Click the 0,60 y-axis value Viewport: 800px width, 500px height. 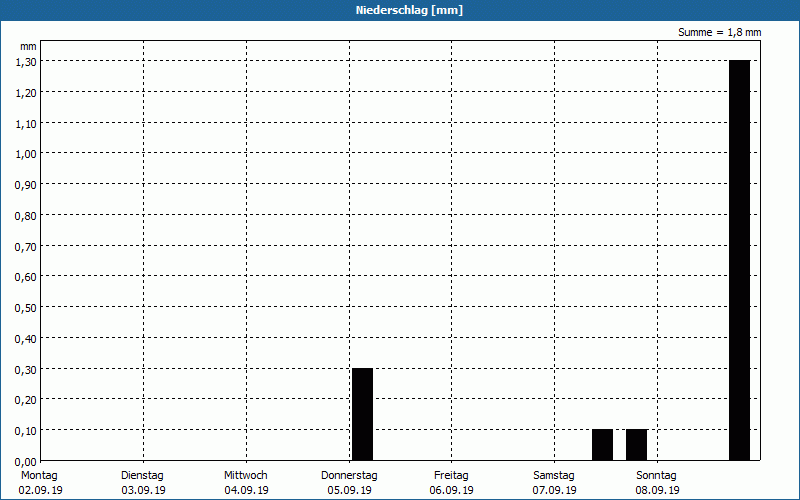[x=26, y=277]
